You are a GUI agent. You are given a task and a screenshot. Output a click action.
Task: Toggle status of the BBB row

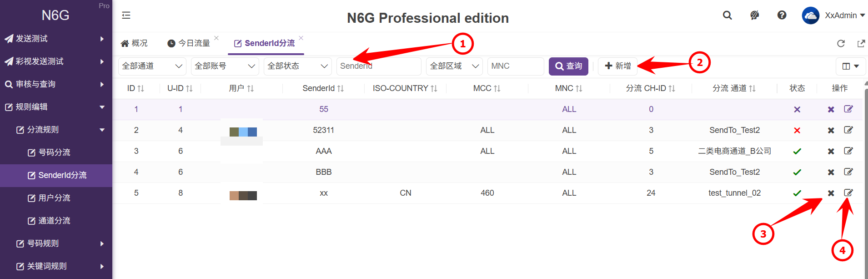click(x=797, y=172)
